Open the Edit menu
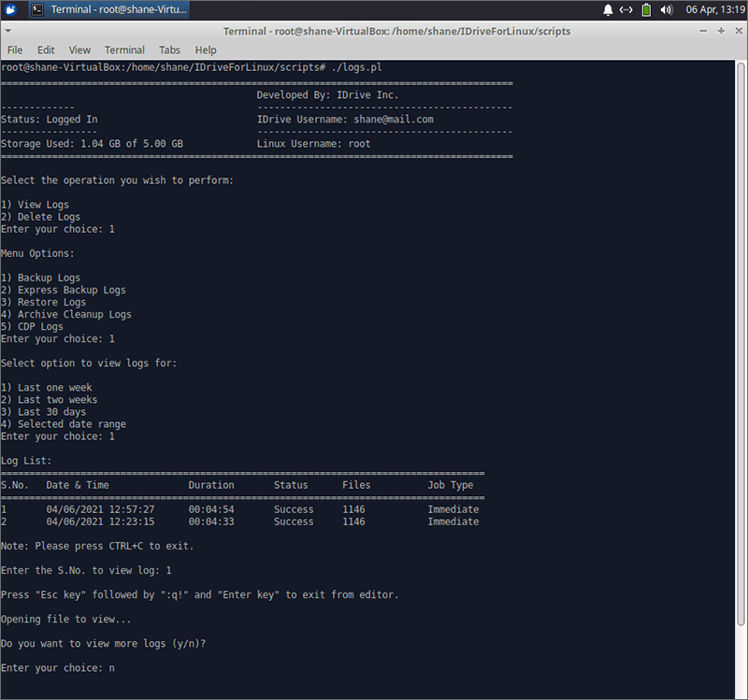Image resolution: width=748 pixels, height=700 pixels. pos(45,50)
